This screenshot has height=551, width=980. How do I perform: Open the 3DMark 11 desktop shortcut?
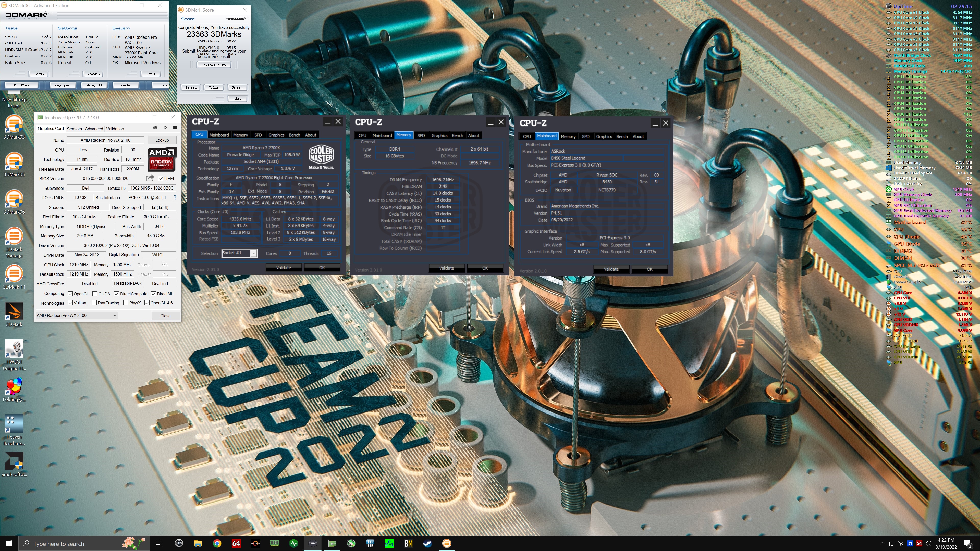[x=14, y=277]
